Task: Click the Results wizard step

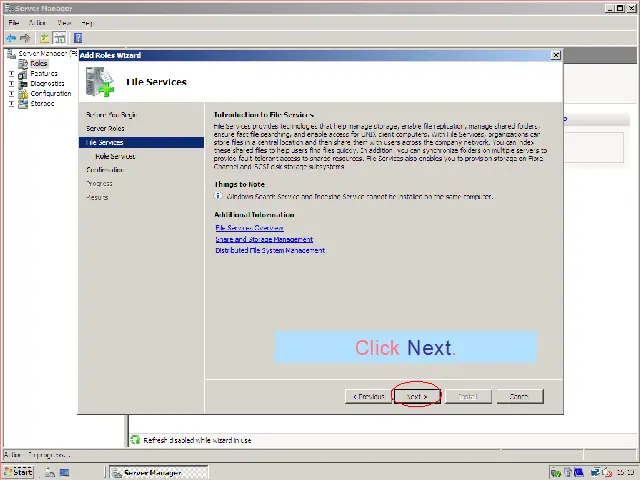Action: click(x=97, y=198)
